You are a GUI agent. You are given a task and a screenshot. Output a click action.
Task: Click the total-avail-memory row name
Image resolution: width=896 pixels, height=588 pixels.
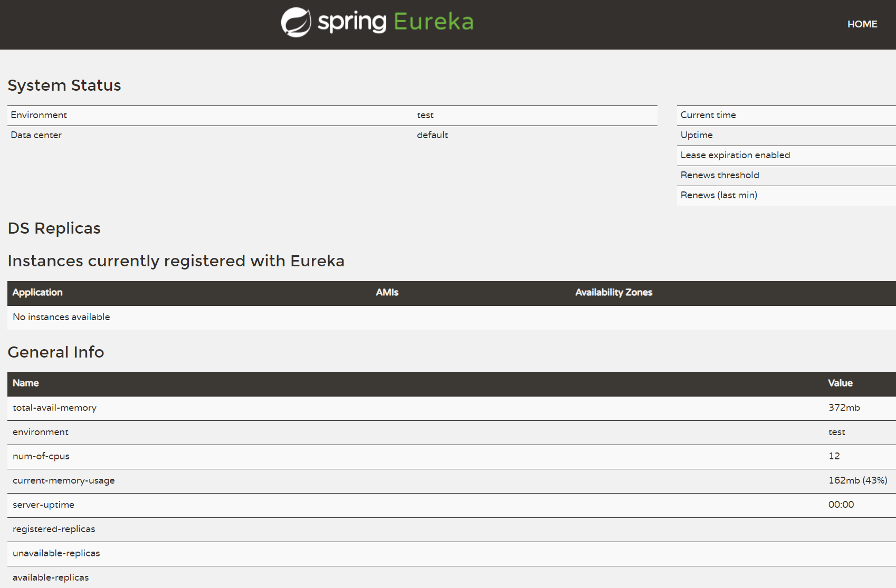point(54,408)
